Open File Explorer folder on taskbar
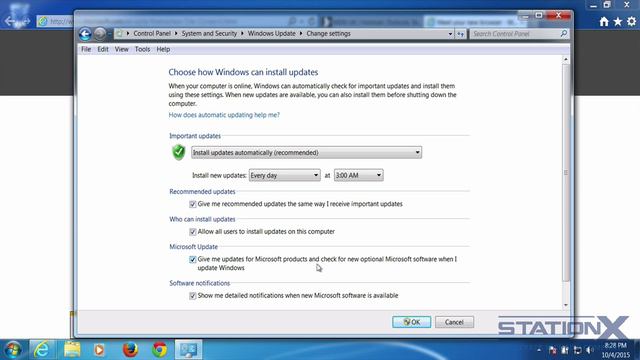Screen dimensions: 640x360 point(72,350)
